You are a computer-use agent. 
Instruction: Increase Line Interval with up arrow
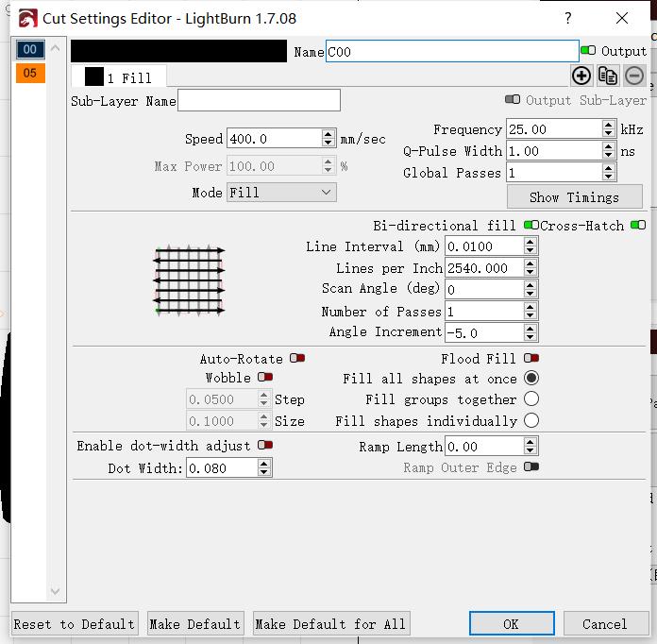tap(530, 243)
